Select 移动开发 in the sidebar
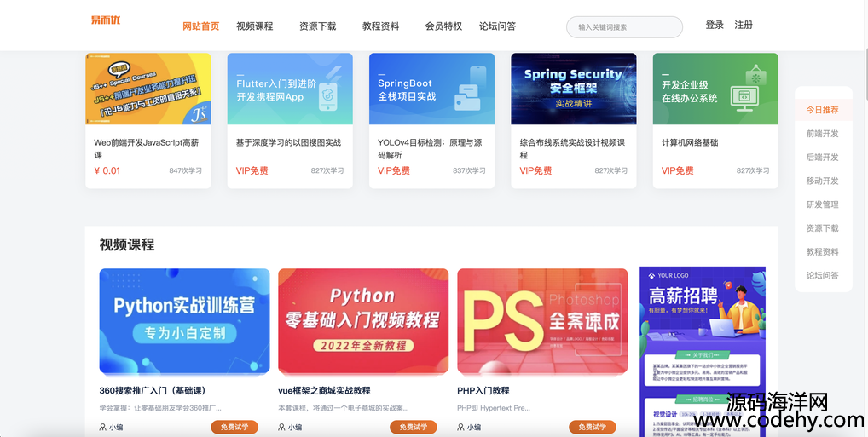The height and width of the screenshot is (437, 868). pos(823,181)
